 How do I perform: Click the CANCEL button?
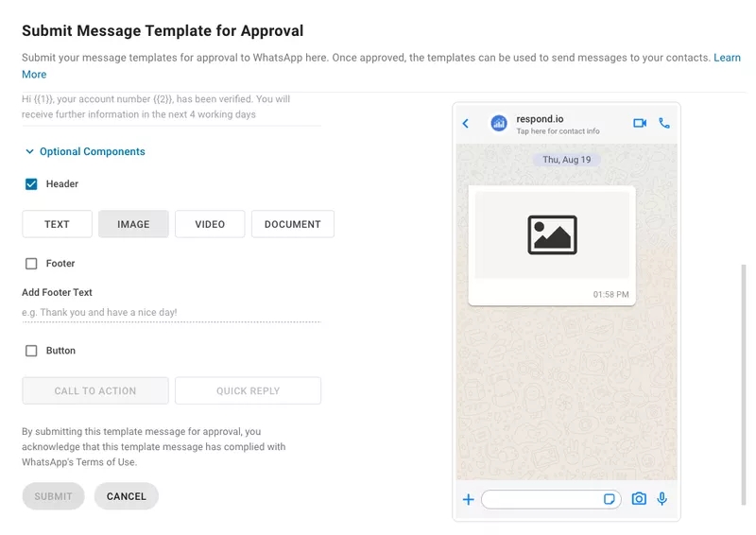click(126, 496)
